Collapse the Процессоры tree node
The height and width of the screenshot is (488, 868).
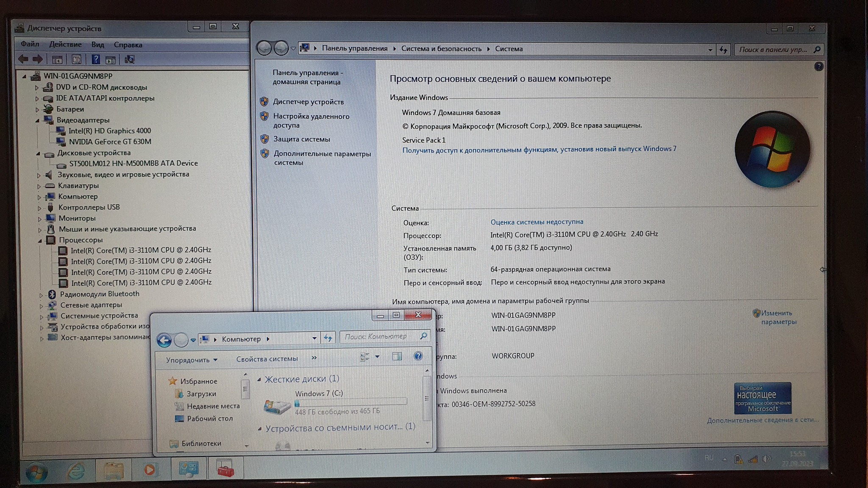click(x=40, y=240)
